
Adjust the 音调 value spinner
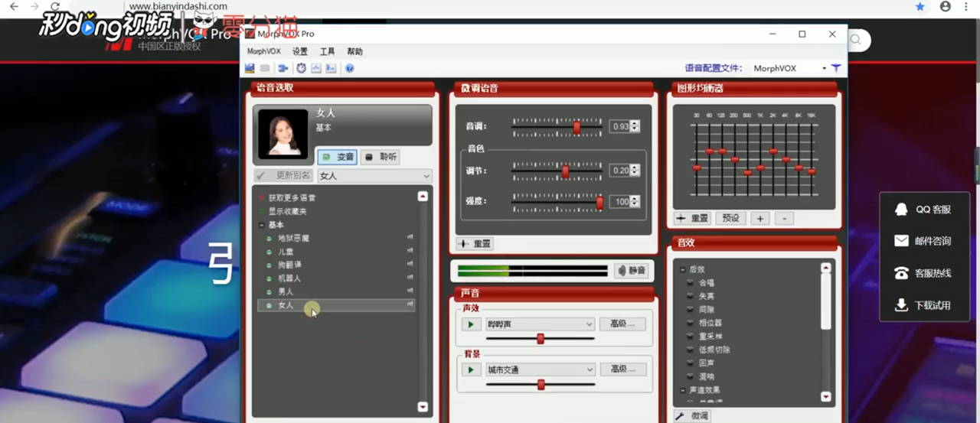pos(635,126)
